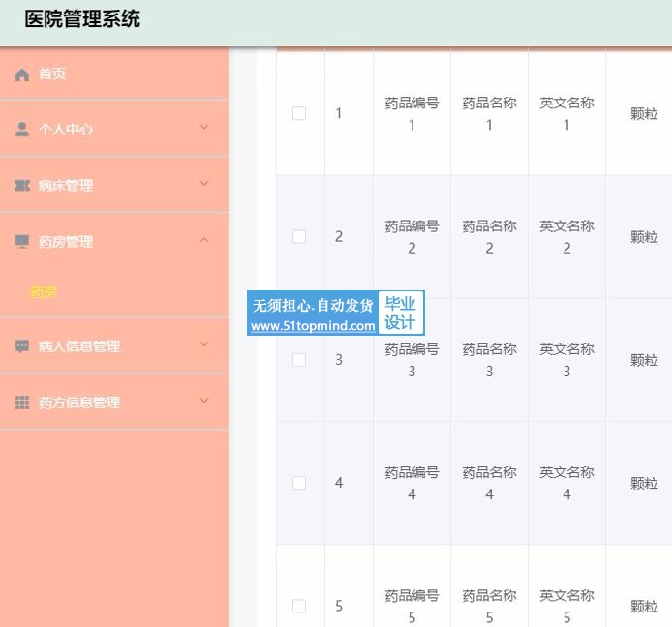Expand the 病人信息管理 chevron arrow
The height and width of the screenshot is (627, 672).
203,344
